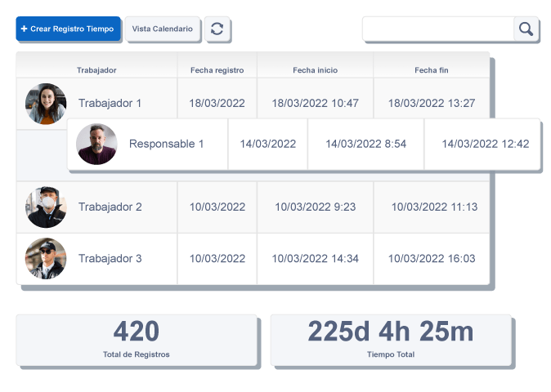The image size is (551, 392).
Task: Click registro date 18/03/2022 of Trabajador 1
Action: coord(217,103)
